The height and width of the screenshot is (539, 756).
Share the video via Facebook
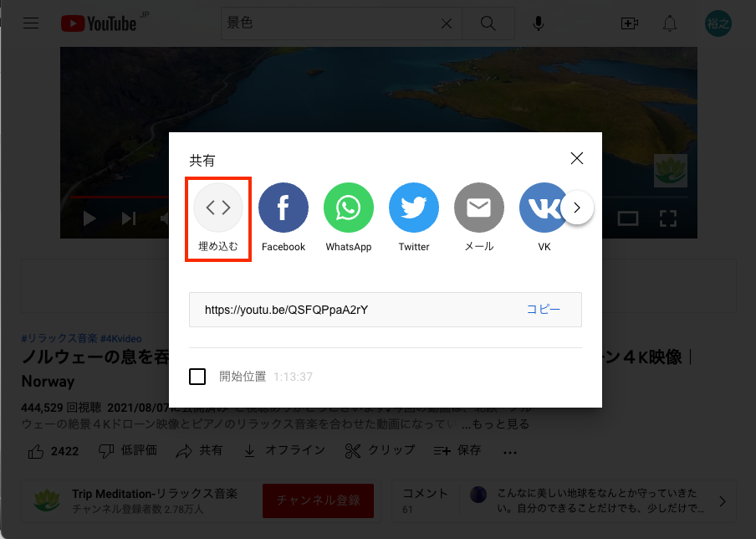click(x=283, y=208)
